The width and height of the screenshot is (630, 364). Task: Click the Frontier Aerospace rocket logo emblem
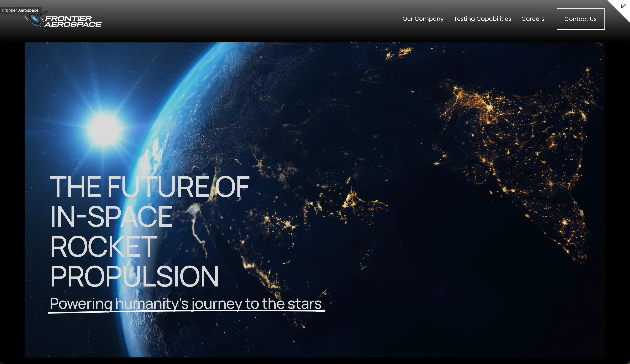35,19
